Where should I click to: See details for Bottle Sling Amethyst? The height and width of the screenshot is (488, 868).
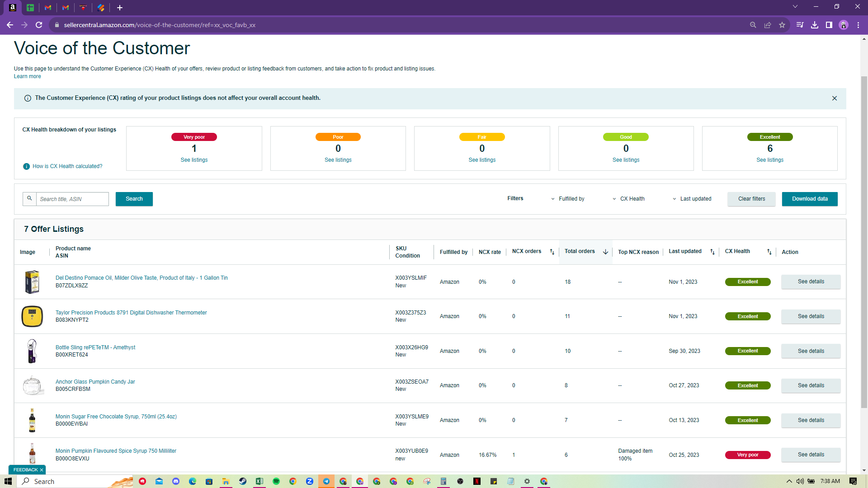pos(811,351)
